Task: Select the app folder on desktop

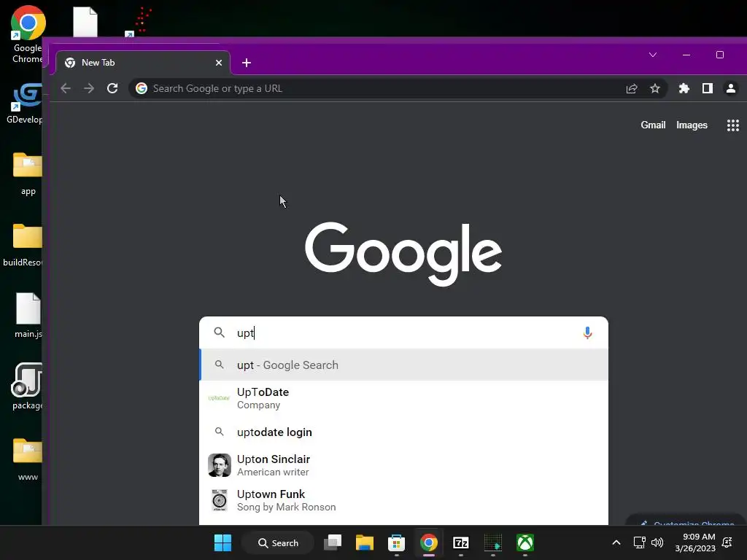Action: (28, 174)
